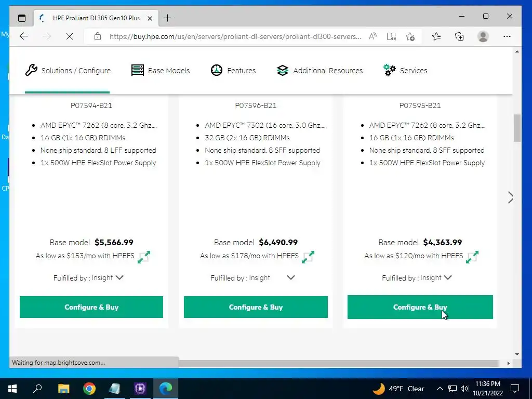Click the scroll down arrow
This screenshot has height=399, width=532.
[x=517, y=354]
